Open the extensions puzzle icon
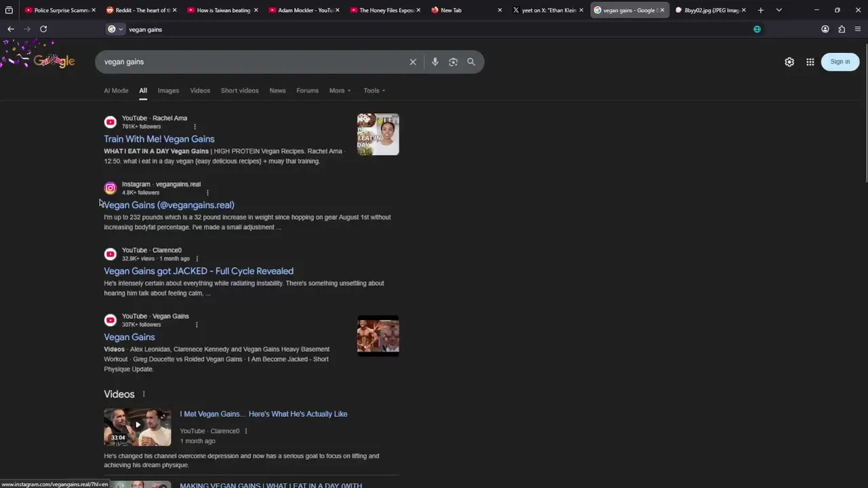 842,29
